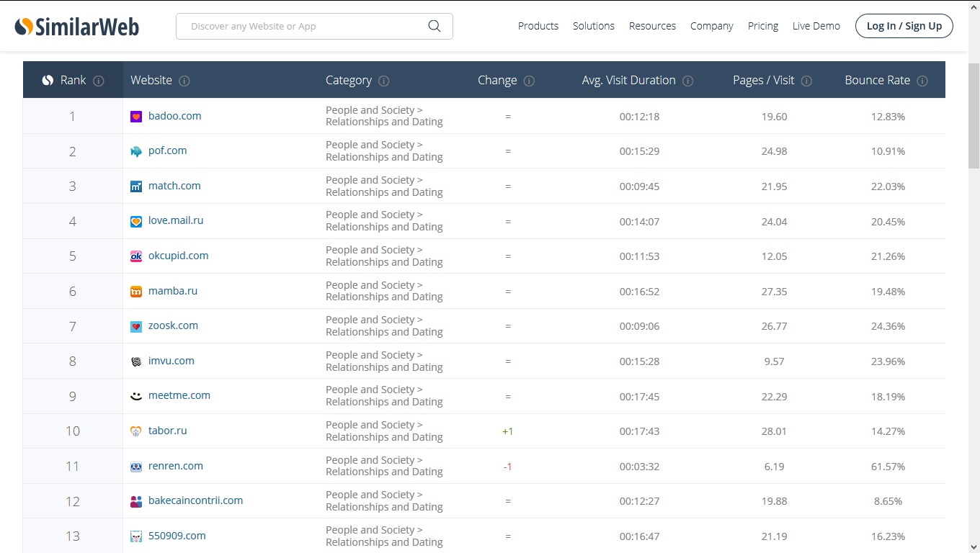Open the Company menu
This screenshot has width=980, height=553.
(712, 26)
